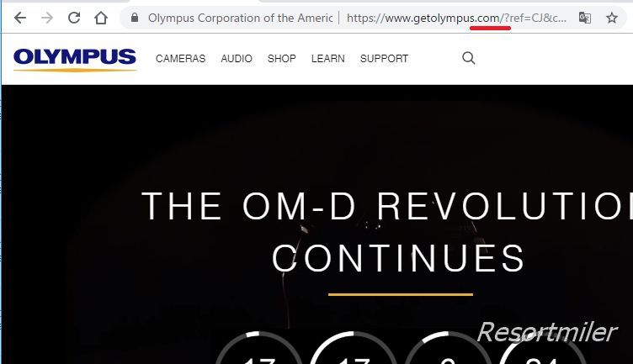Image resolution: width=633 pixels, height=364 pixels.
Task: Click the browser back arrow
Action: [20, 18]
